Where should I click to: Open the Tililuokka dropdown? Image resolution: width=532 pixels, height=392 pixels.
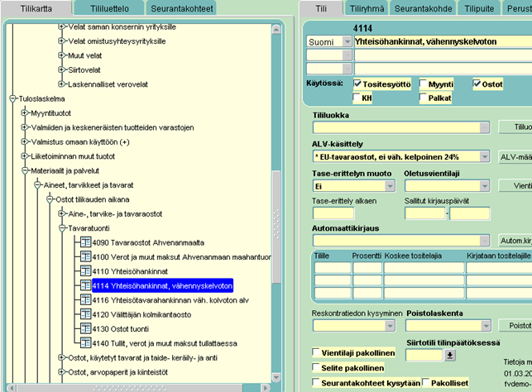point(485,127)
